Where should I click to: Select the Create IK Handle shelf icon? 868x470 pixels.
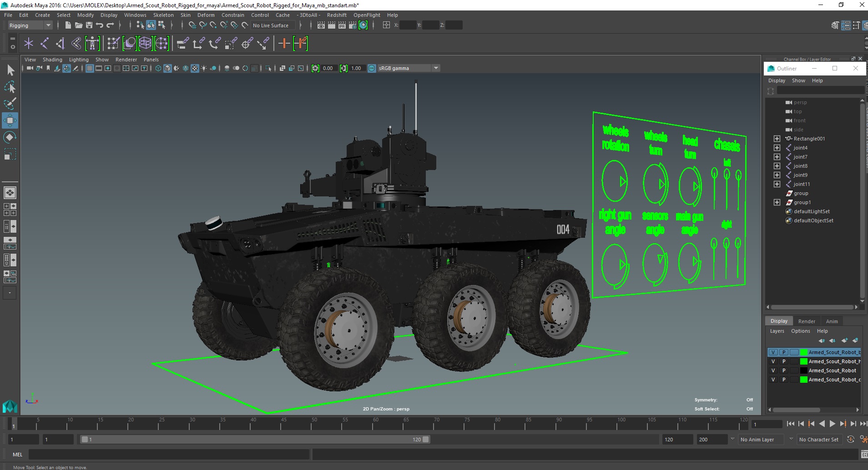(x=60, y=44)
